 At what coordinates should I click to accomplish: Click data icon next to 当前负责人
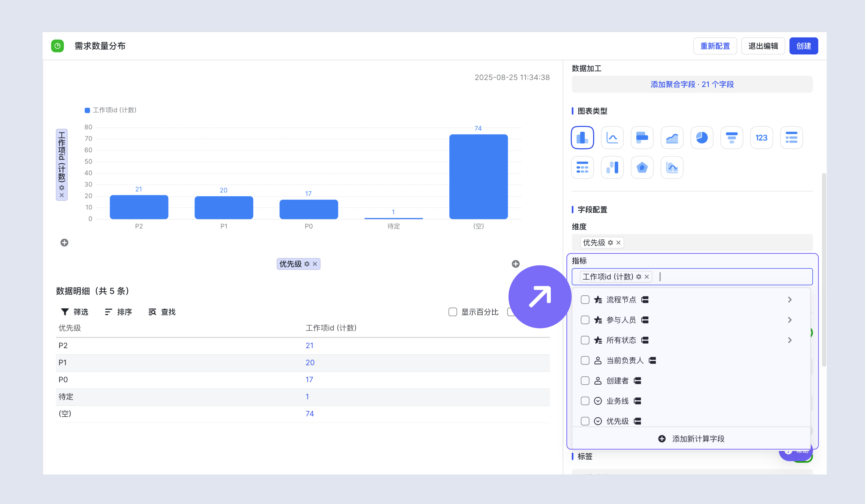tap(653, 360)
